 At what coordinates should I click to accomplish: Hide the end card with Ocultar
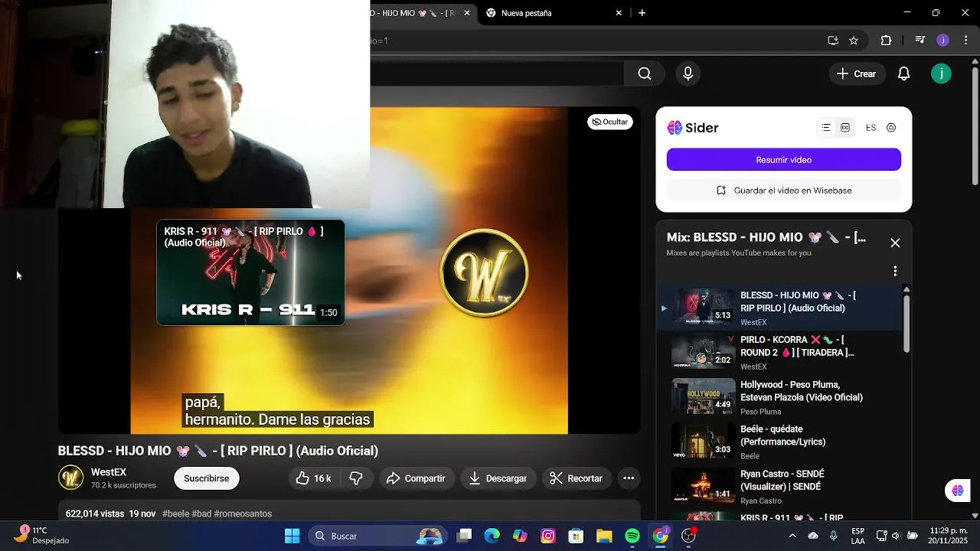610,122
